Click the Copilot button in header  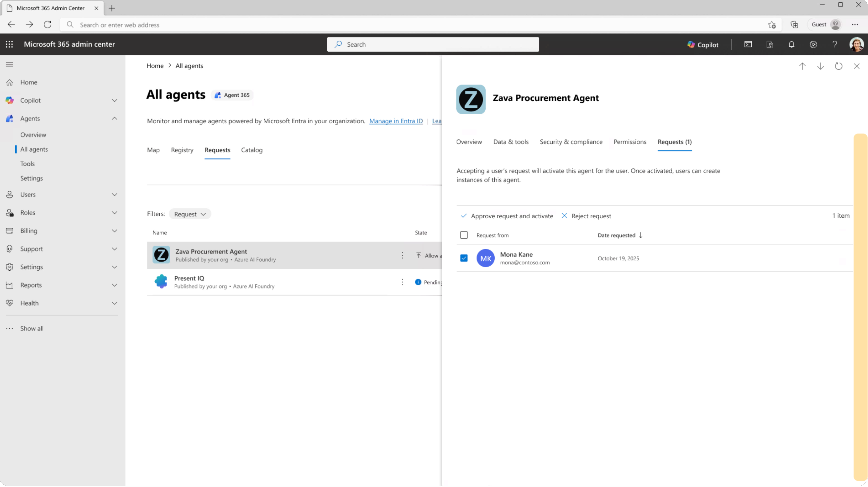click(703, 44)
